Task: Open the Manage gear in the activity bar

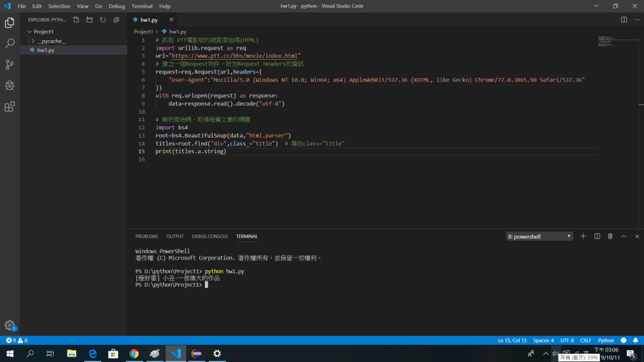Action: pyautogui.click(x=9, y=326)
